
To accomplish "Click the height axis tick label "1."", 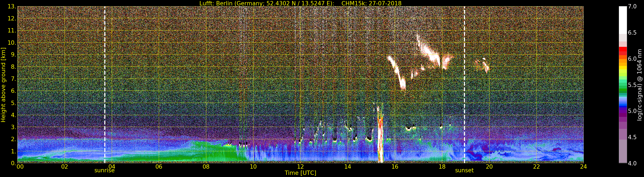I will tap(14, 151).
